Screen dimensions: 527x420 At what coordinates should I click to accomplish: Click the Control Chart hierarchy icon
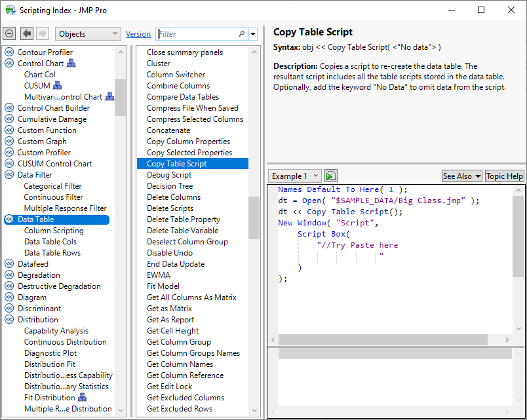coord(71,64)
